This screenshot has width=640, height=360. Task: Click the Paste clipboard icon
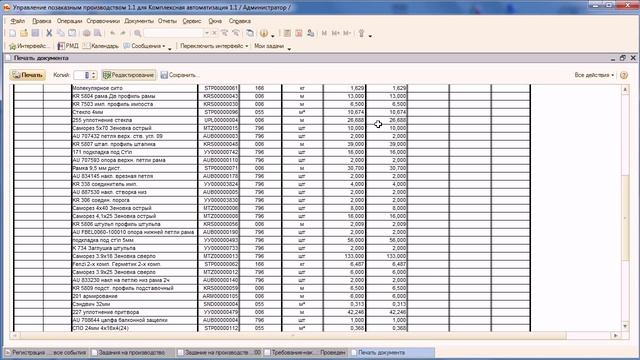click(72, 33)
